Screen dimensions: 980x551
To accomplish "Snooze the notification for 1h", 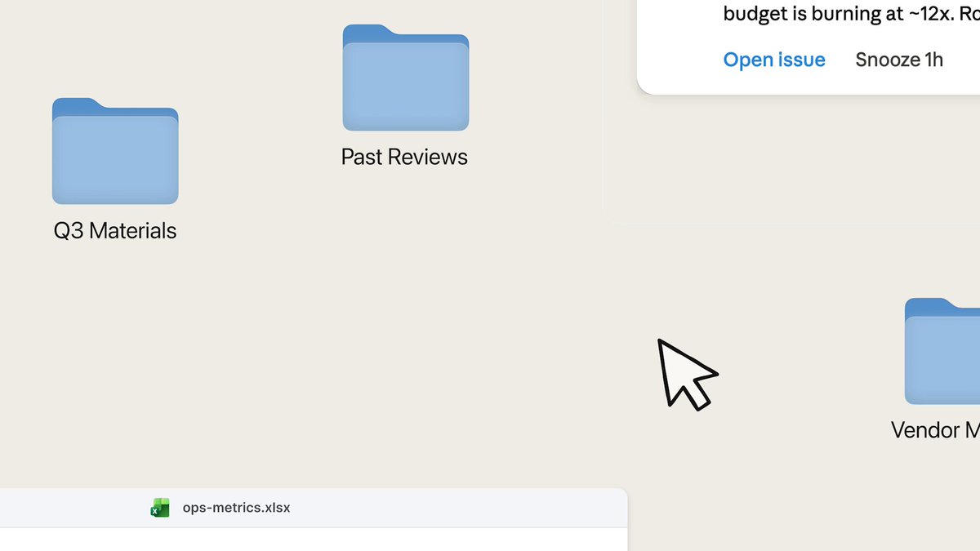I will pyautogui.click(x=899, y=60).
